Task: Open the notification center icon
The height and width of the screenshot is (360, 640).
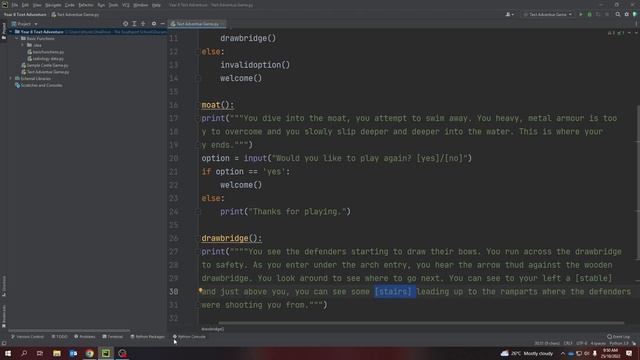Action: pos(629,353)
